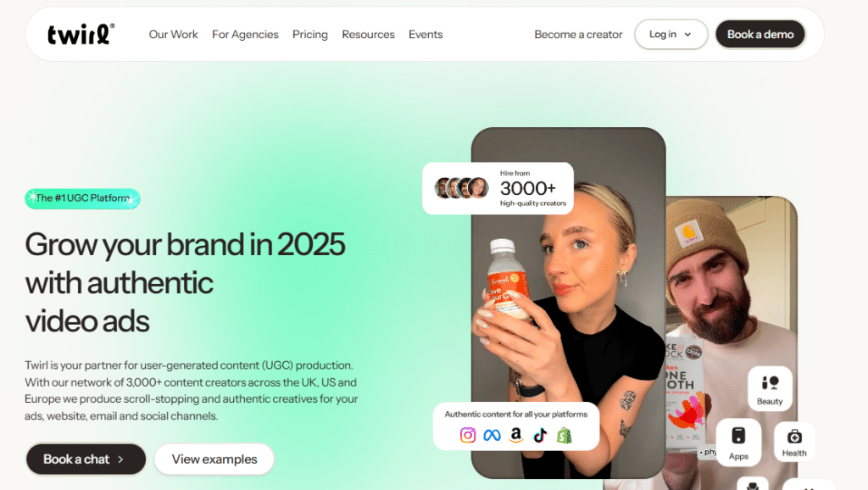Open the For Agencies menu item

(245, 34)
